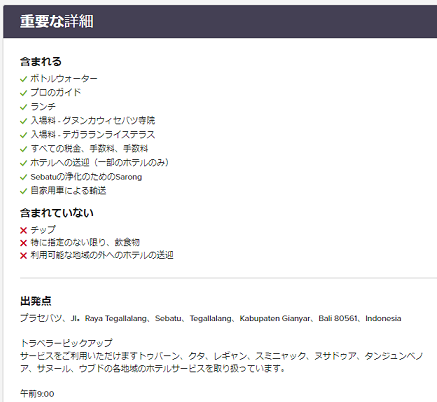
Task: Click the すべての税金、手数料 item text
Action: (89, 149)
